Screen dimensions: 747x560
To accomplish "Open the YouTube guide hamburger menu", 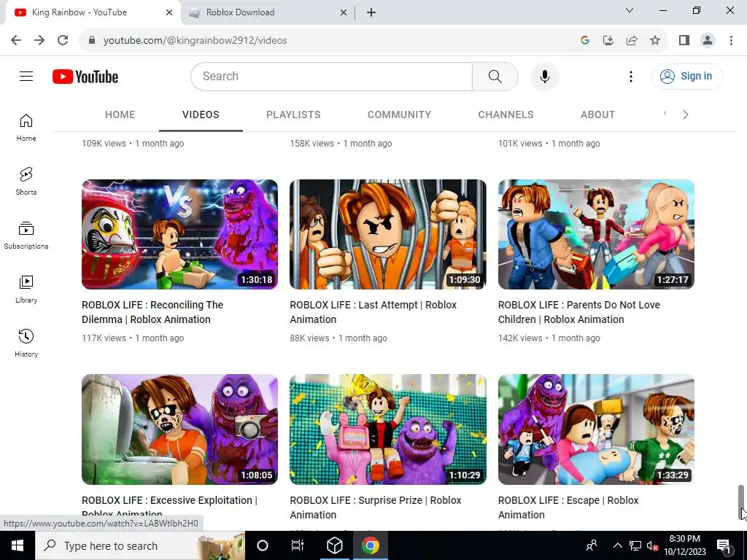I will click(26, 76).
